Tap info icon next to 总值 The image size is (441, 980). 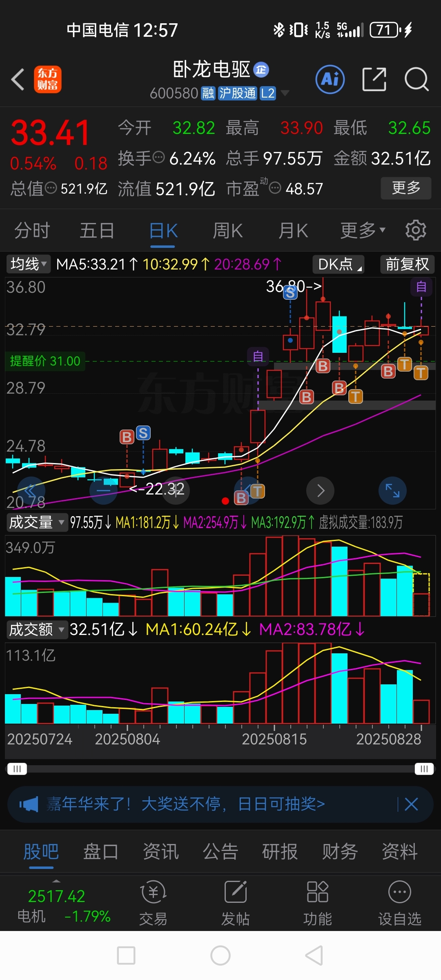tap(51, 188)
